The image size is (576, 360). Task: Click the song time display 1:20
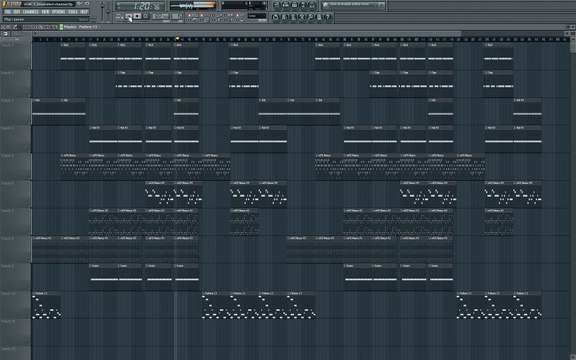click(x=140, y=6)
